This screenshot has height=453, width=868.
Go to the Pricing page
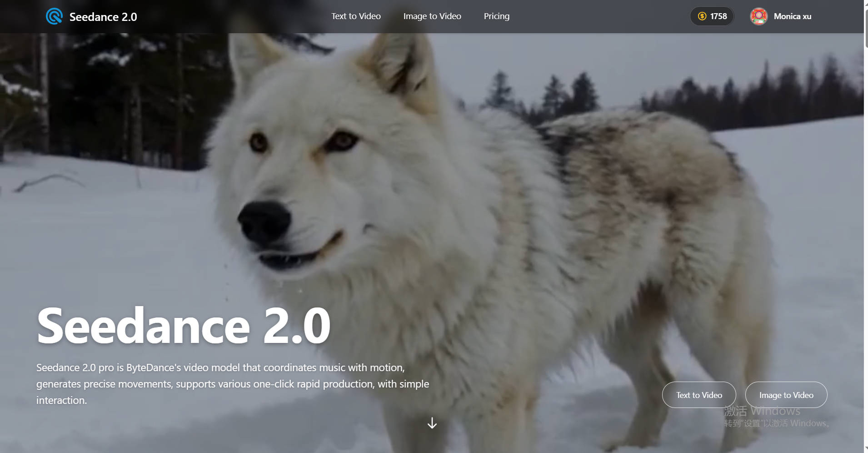pos(497,16)
